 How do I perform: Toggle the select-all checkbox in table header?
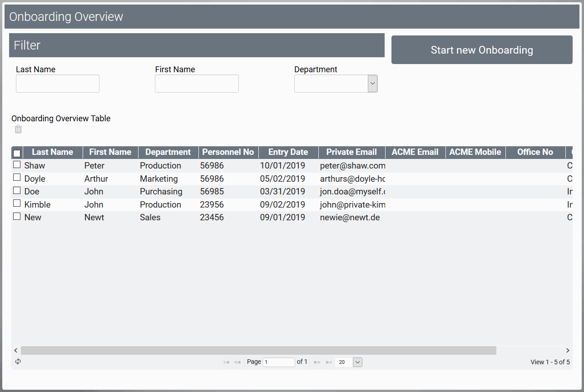[17, 153]
